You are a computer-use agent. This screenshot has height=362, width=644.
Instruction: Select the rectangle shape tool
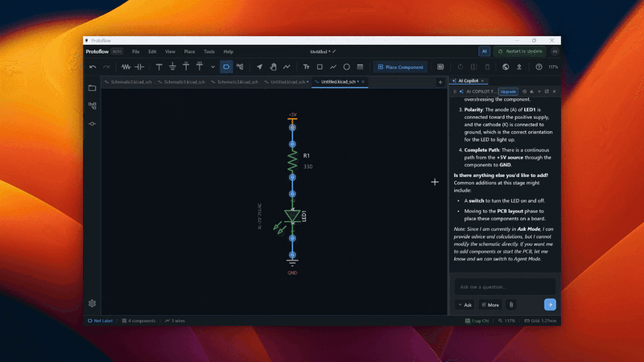click(x=320, y=67)
